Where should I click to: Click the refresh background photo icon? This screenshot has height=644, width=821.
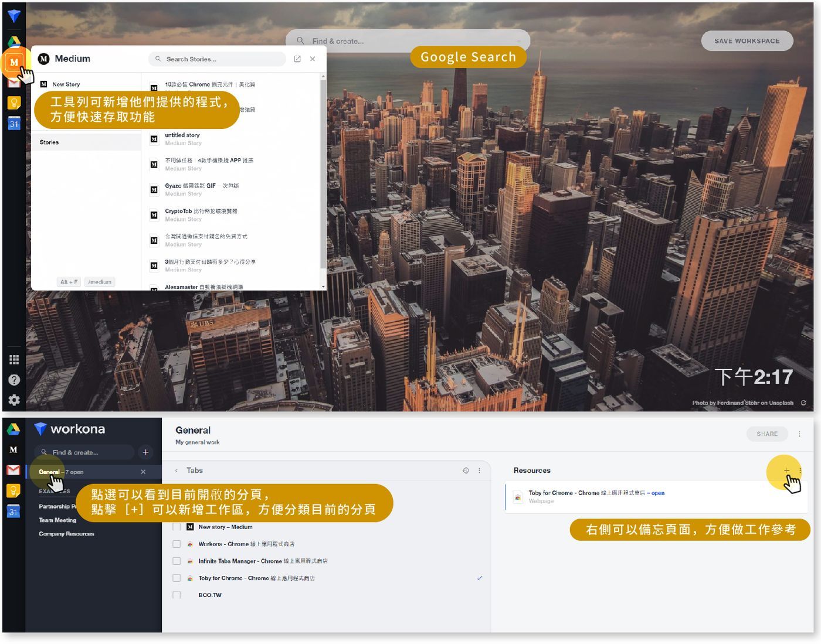[803, 403]
